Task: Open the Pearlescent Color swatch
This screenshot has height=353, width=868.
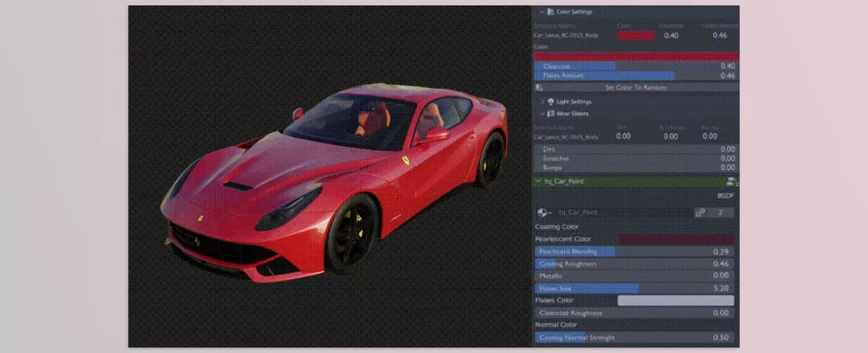Action: click(x=676, y=239)
